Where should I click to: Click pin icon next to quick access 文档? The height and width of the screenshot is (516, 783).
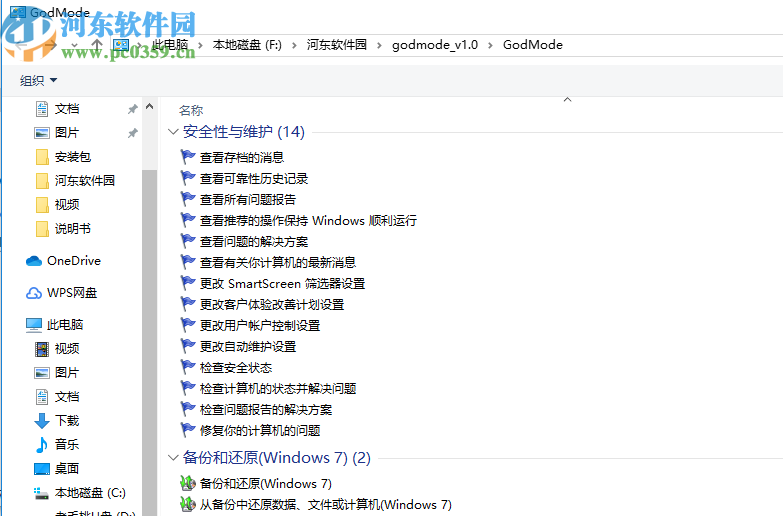coord(132,109)
